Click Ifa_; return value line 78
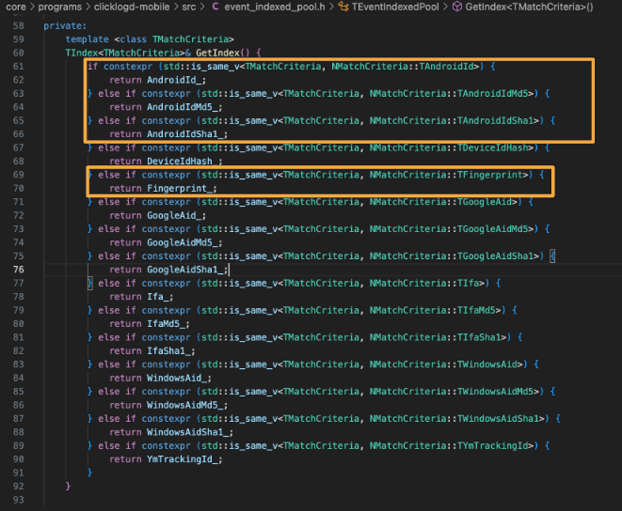 (x=160, y=296)
